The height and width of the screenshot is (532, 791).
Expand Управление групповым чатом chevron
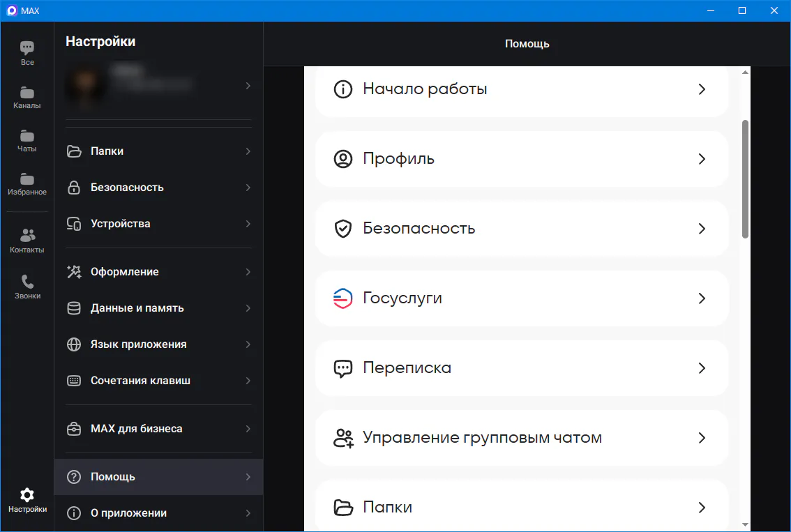click(702, 438)
